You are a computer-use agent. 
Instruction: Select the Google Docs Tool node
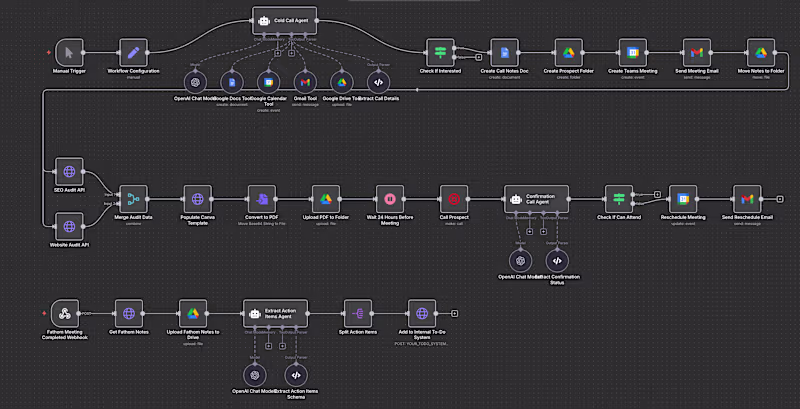pyautogui.click(x=232, y=82)
